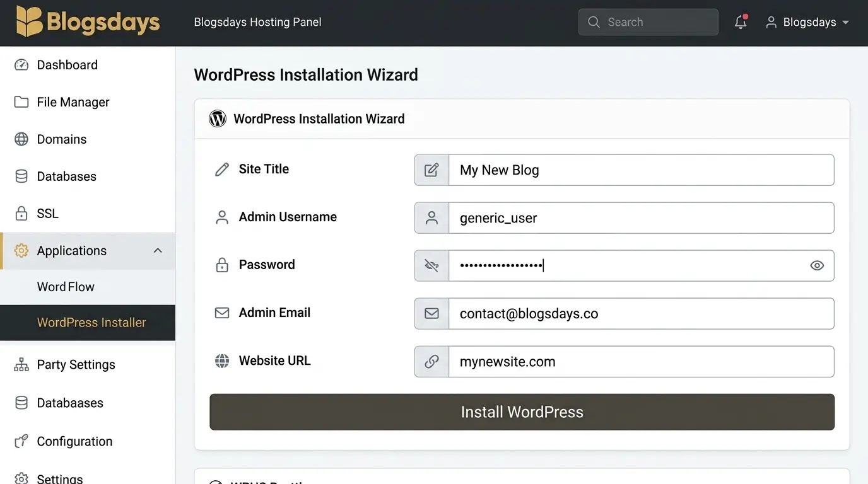Open Party Settings
This screenshot has height=484, width=868.
click(88, 365)
